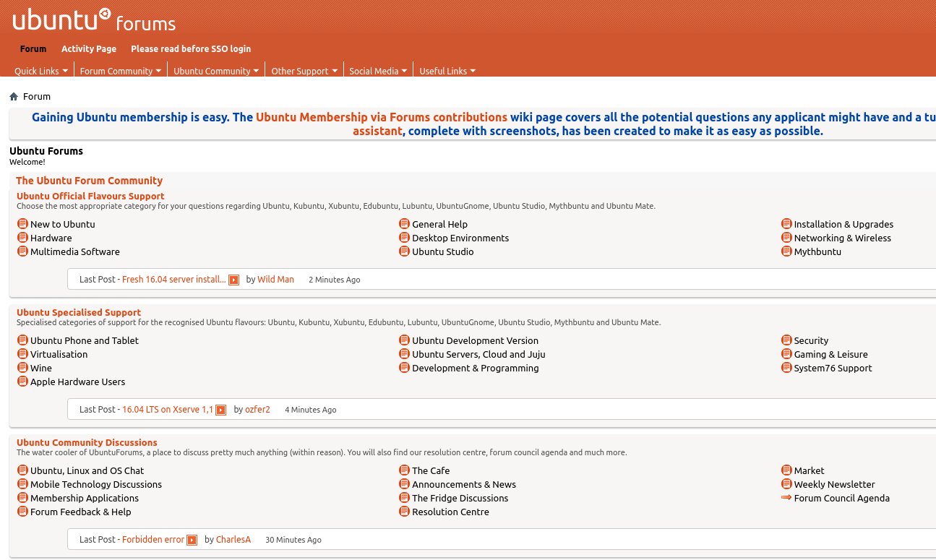Screen dimensions: 936x560
Task: Open the Membership Applications forum
Action: pos(85,498)
